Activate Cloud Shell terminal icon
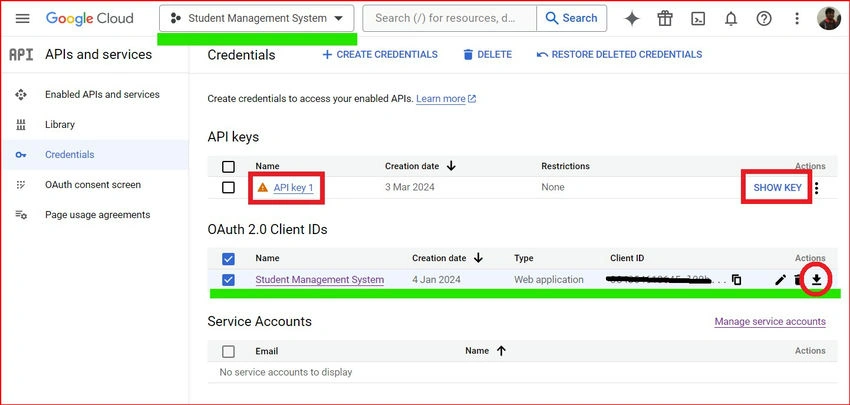This screenshot has width=850, height=405. pos(698,19)
